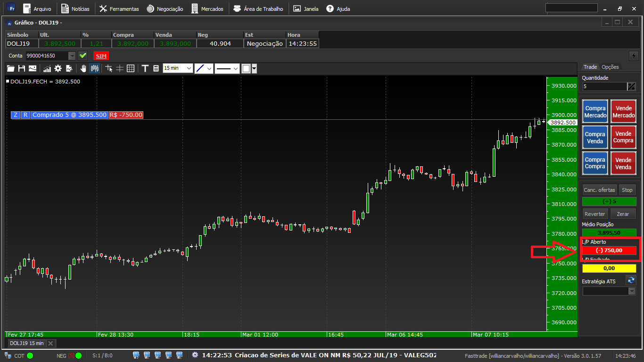The width and height of the screenshot is (644, 362).
Task: Click the red Vende Compra button
Action: coord(623,138)
